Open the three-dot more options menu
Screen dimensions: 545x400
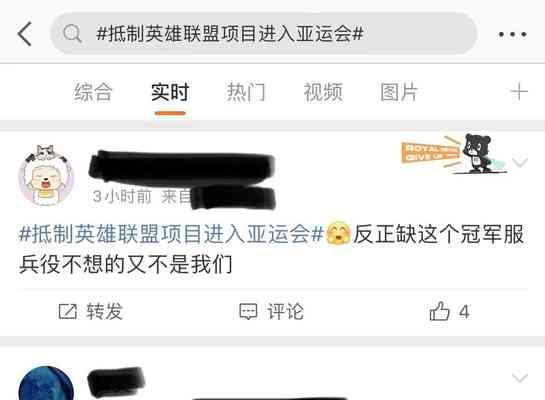point(513,34)
